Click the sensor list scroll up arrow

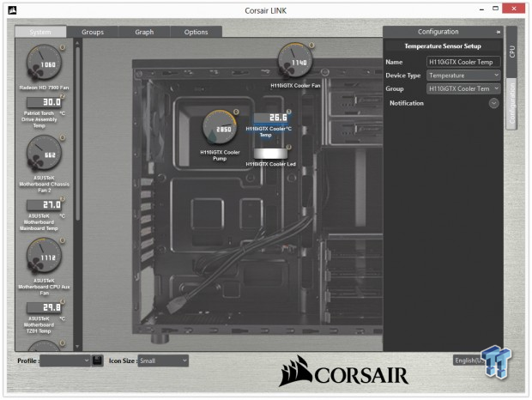pyautogui.click(x=78, y=43)
